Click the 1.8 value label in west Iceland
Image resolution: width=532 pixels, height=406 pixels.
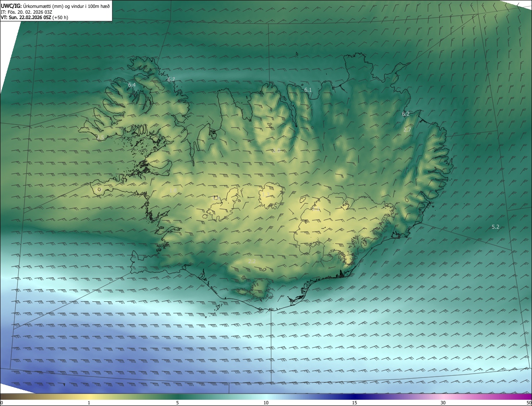point(173,190)
